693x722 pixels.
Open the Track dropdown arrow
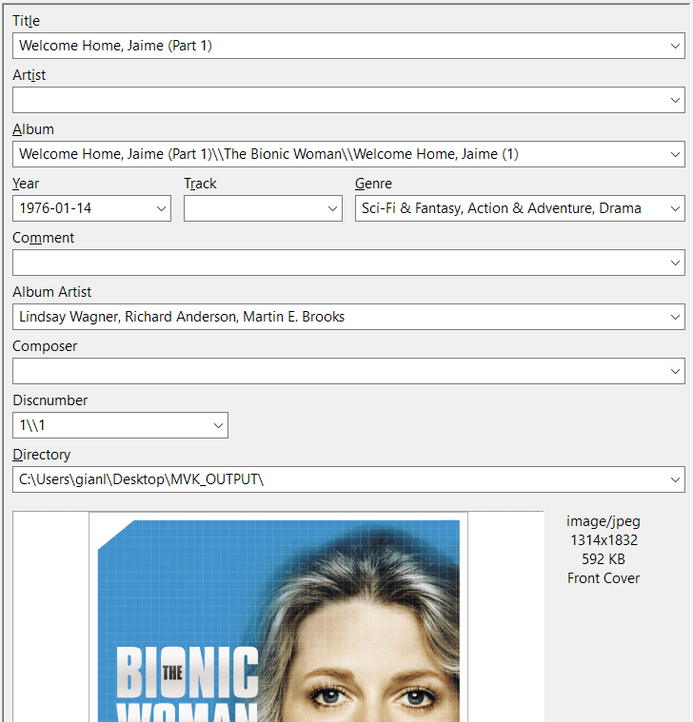point(332,209)
